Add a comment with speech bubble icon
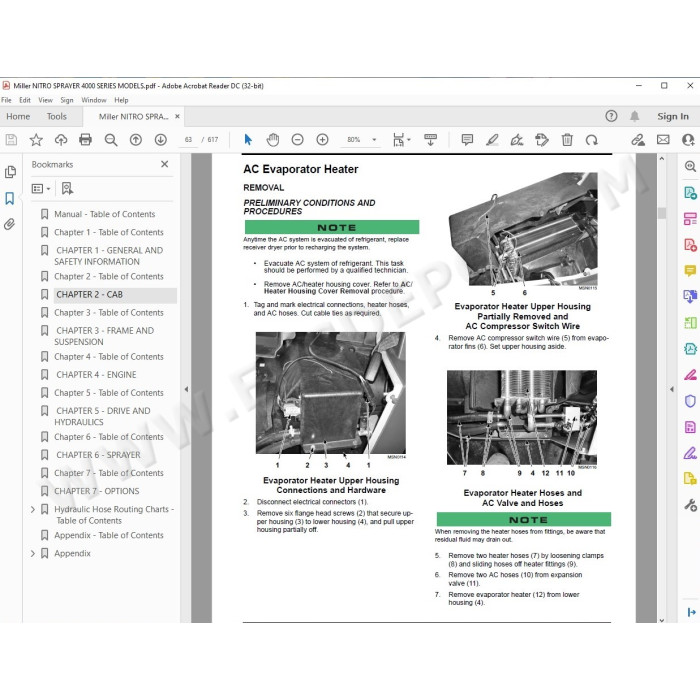Screen dimensions: 700x700 click(x=467, y=140)
